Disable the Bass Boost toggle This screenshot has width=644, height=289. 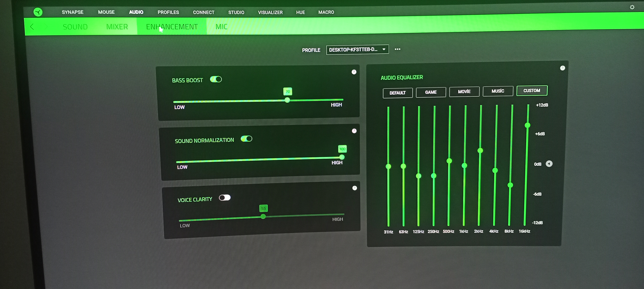point(216,79)
